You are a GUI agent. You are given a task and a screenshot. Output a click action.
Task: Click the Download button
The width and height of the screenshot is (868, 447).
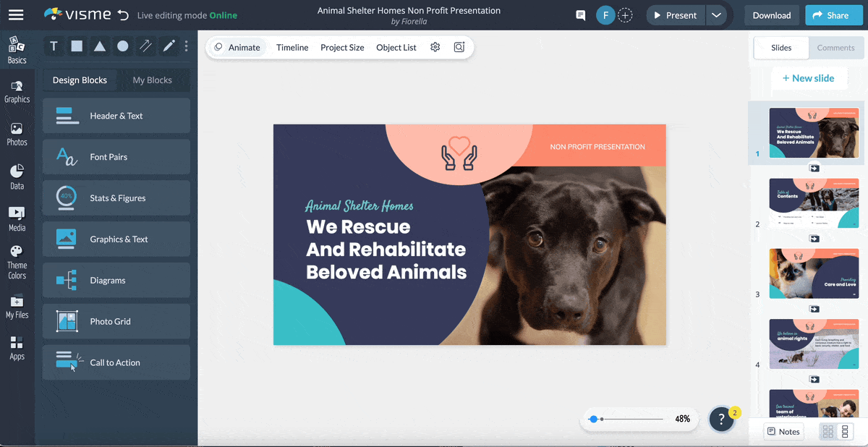[x=771, y=14]
